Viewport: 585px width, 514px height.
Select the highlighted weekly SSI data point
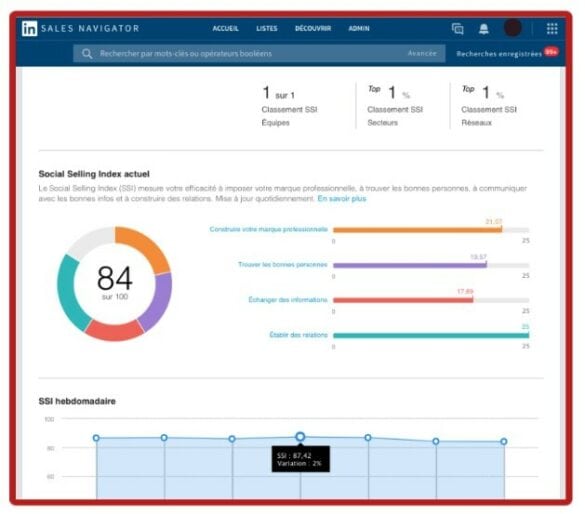tap(300, 436)
